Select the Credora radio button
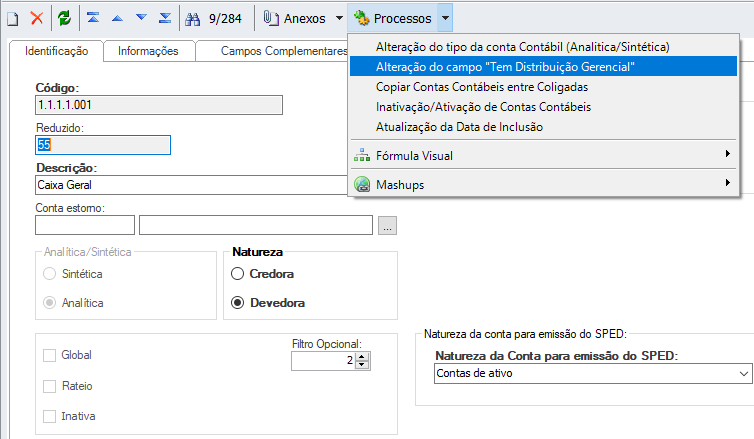The height and width of the screenshot is (439, 754). click(x=238, y=274)
